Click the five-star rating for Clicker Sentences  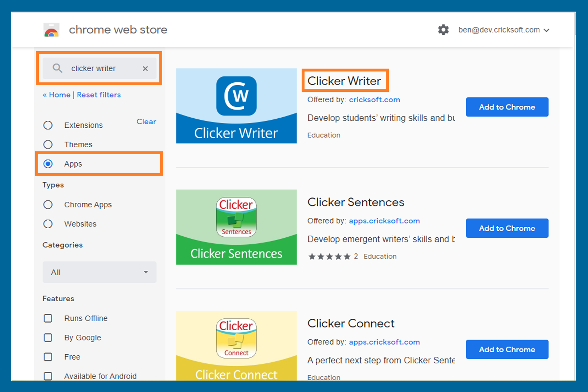pos(329,257)
